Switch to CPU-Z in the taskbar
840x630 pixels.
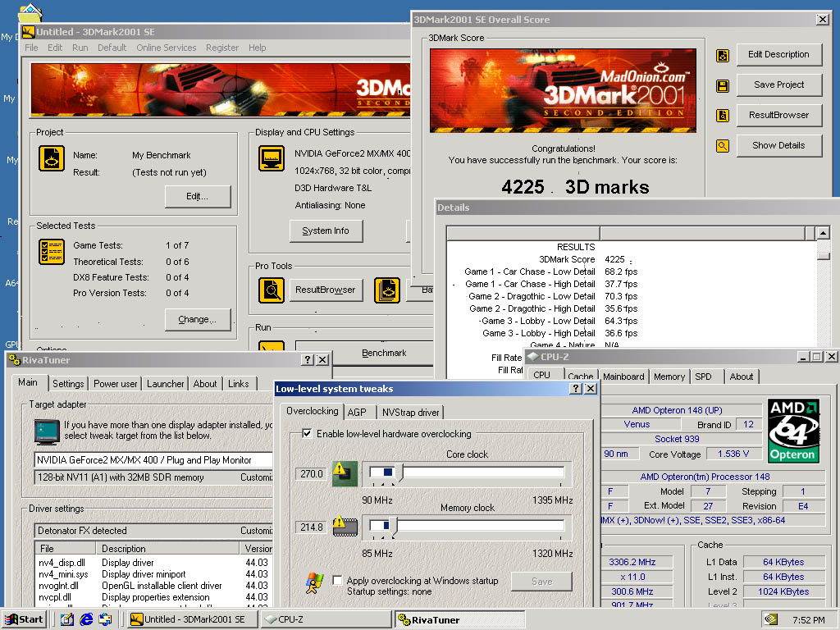[x=326, y=619]
